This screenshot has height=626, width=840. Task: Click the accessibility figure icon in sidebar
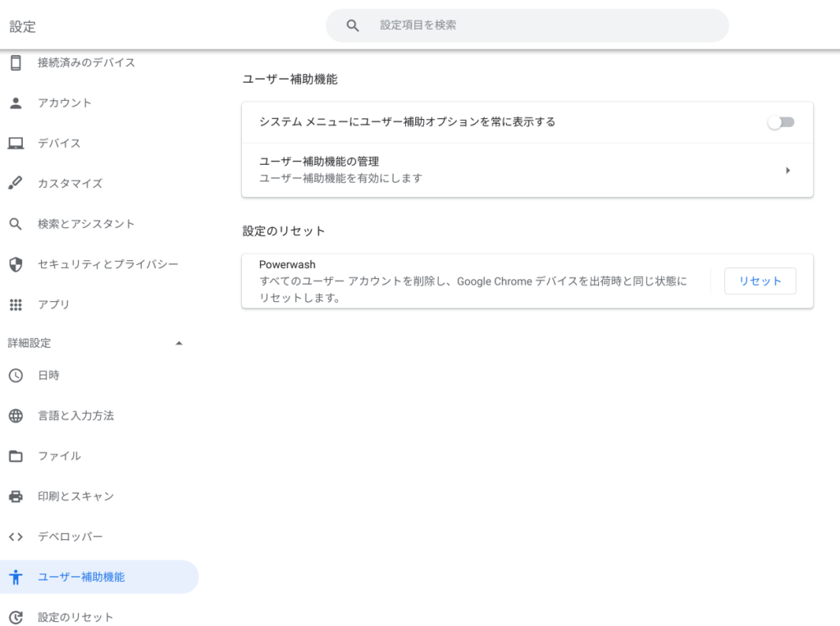coord(16,578)
